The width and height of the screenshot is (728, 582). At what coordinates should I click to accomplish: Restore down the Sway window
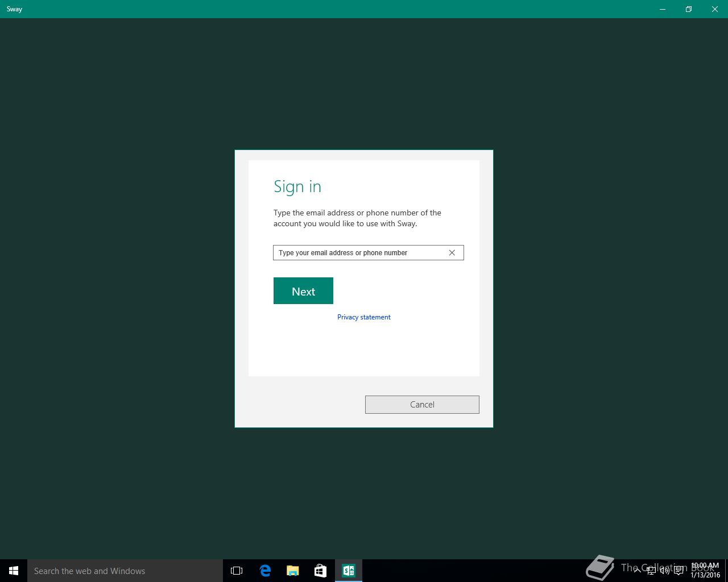coord(689,9)
